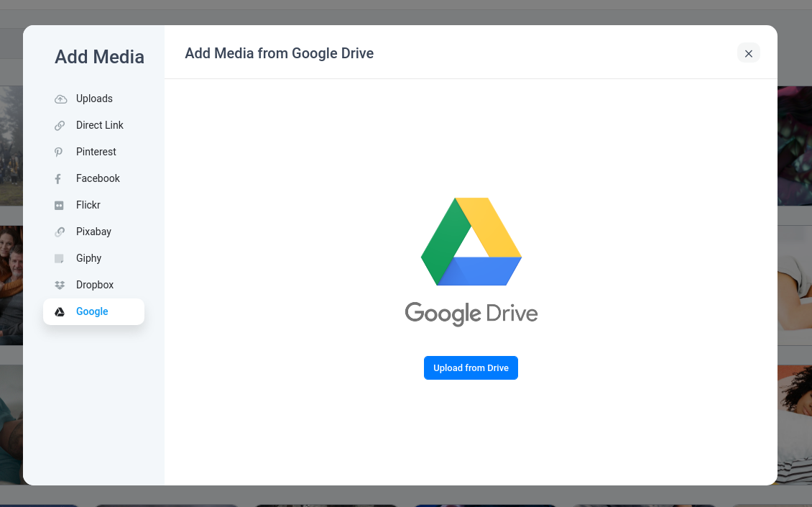Click the Uploads cloud icon
Screen dimensions: 812x507
[60, 99]
